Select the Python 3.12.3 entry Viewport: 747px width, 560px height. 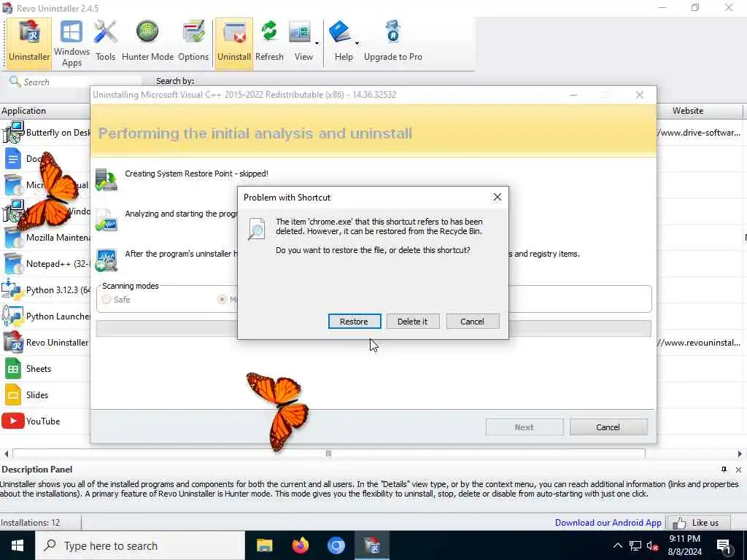45,289
